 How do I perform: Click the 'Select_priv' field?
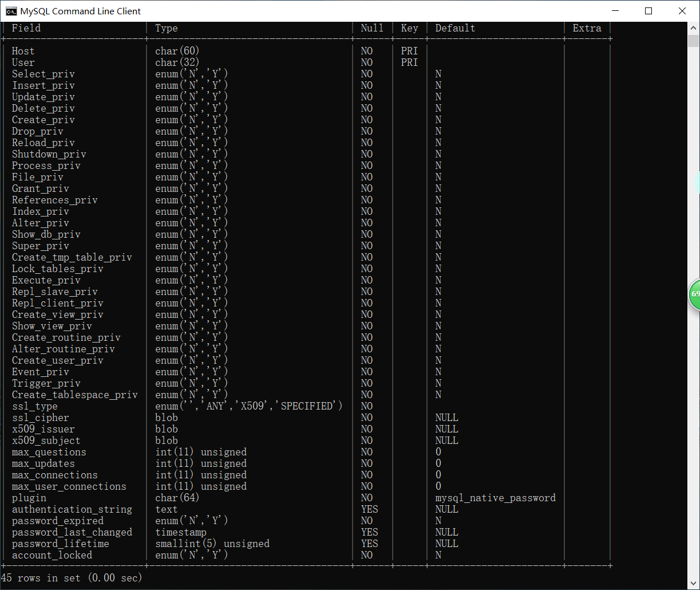[x=43, y=74]
